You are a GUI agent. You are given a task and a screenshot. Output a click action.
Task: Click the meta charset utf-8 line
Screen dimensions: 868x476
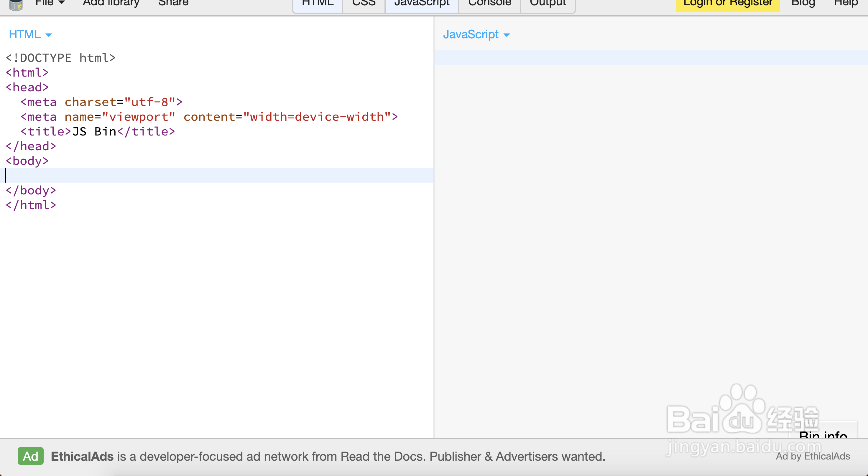click(101, 102)
